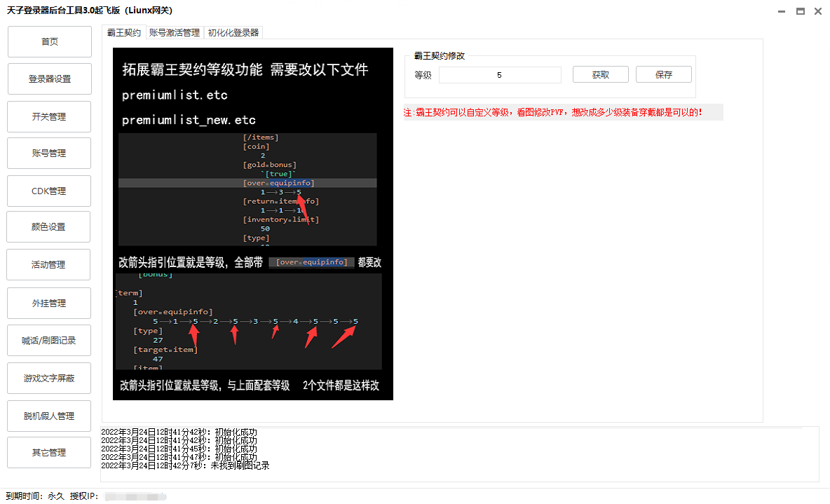Click the 霸王契约修改 group label

click(440, 55)
